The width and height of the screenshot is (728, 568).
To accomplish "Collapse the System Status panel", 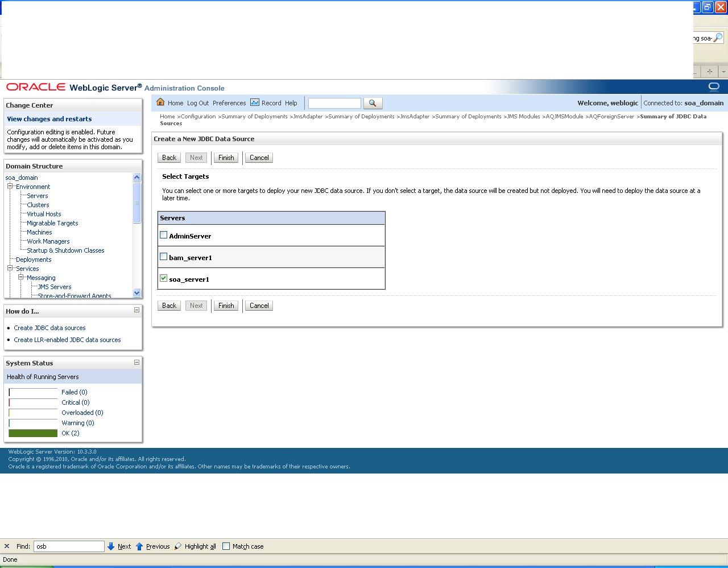I will point(136,363).
